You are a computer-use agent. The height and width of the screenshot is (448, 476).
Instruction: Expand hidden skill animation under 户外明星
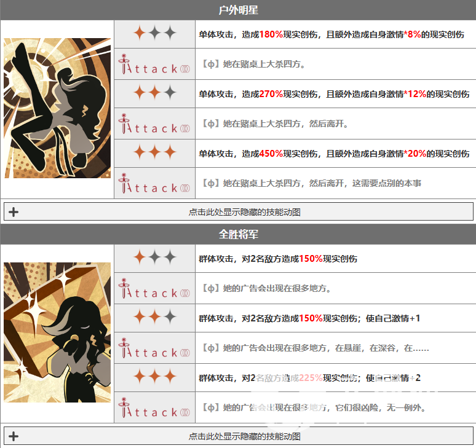pyautogui.click(x=238, y=212)
